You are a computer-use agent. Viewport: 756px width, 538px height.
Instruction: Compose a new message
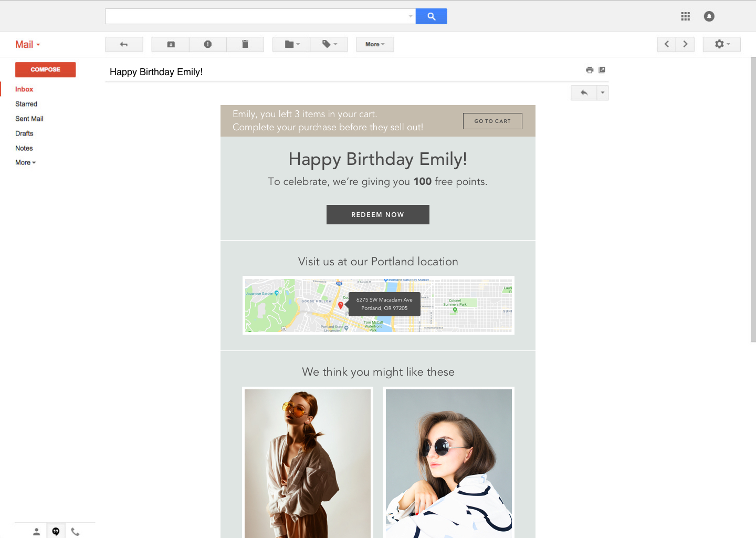pyautogui.click(x=46, y=69)
